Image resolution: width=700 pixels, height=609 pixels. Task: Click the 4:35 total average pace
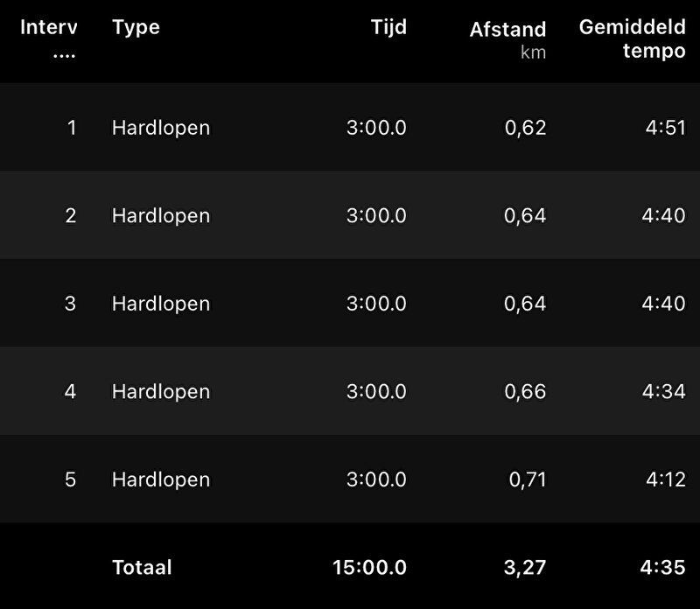[663, 568]
